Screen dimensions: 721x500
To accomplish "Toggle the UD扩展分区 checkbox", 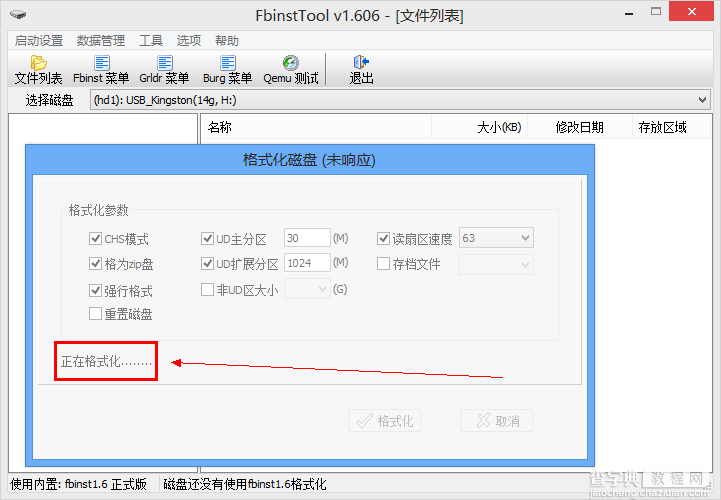I will (x=207, y=263).
